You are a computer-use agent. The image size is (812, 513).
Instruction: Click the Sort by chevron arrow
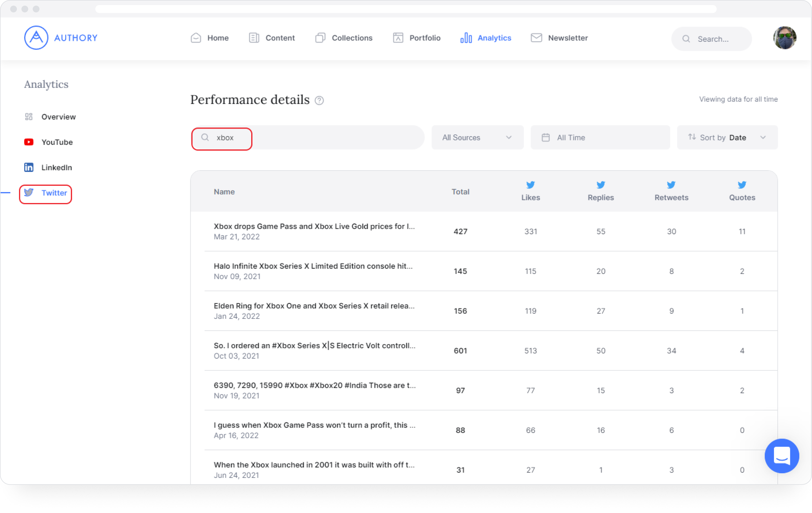tap(763, 137)
